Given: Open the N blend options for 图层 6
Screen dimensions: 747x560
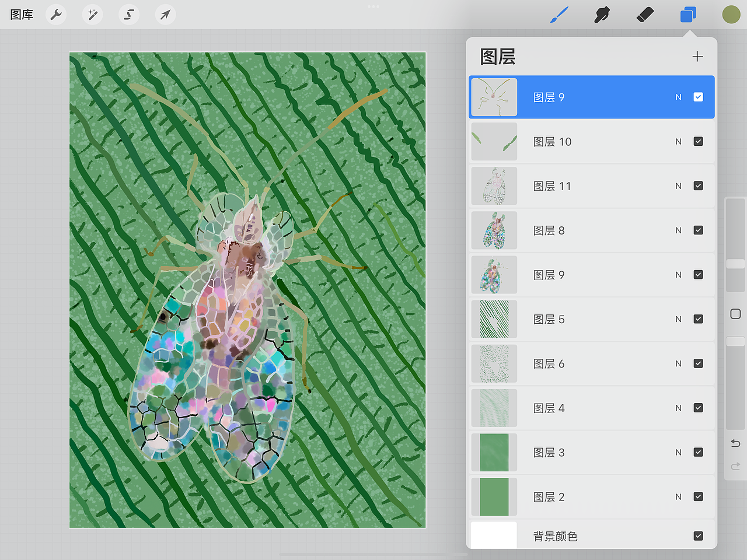Looking at the screenshot, I should tap(678, 363).
